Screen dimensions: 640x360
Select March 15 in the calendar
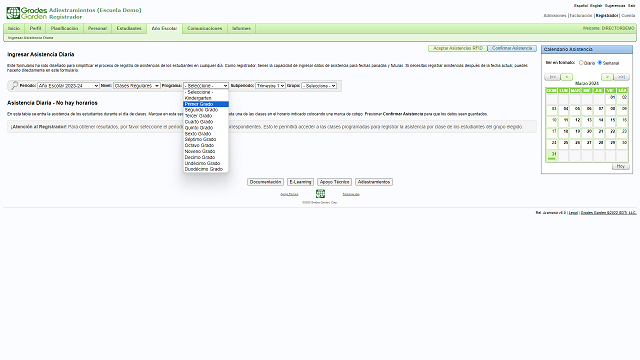click(611, 122)
